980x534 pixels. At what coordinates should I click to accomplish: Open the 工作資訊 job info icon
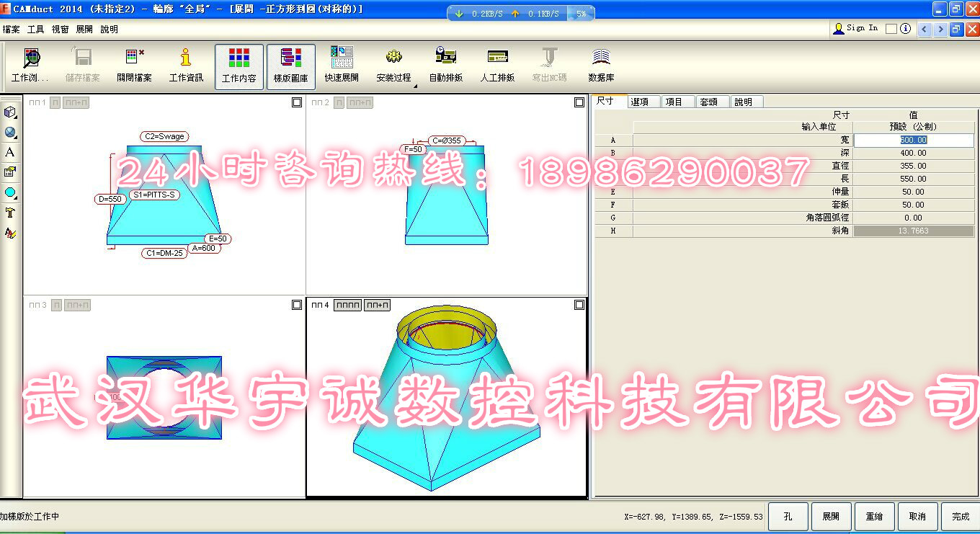pyautogui.click(x=186, y=66)
